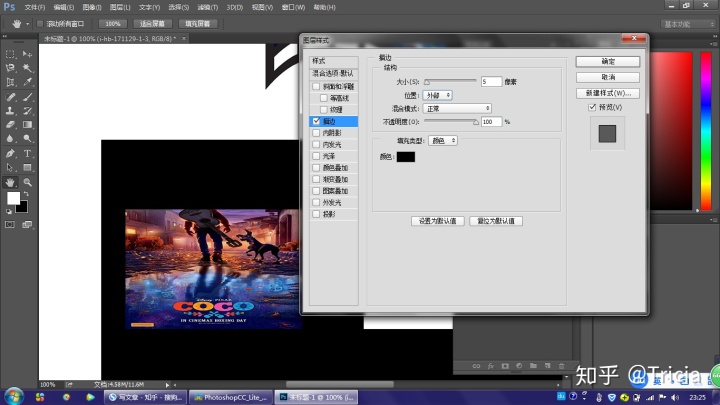The image size is (720, 405).
Task: Enable the 投影 drop shadow checkbox
Action: 316,214
